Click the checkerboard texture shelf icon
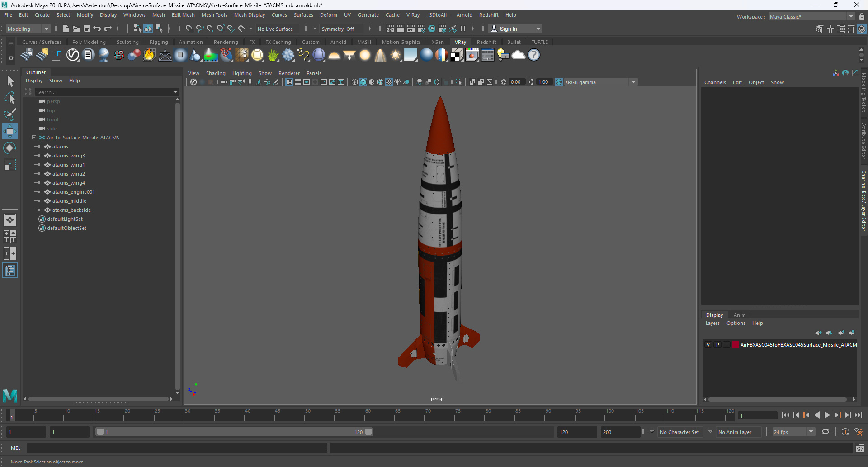Image resolution: width=868 pixels, height=467 pixels. [x=457, y=55]
